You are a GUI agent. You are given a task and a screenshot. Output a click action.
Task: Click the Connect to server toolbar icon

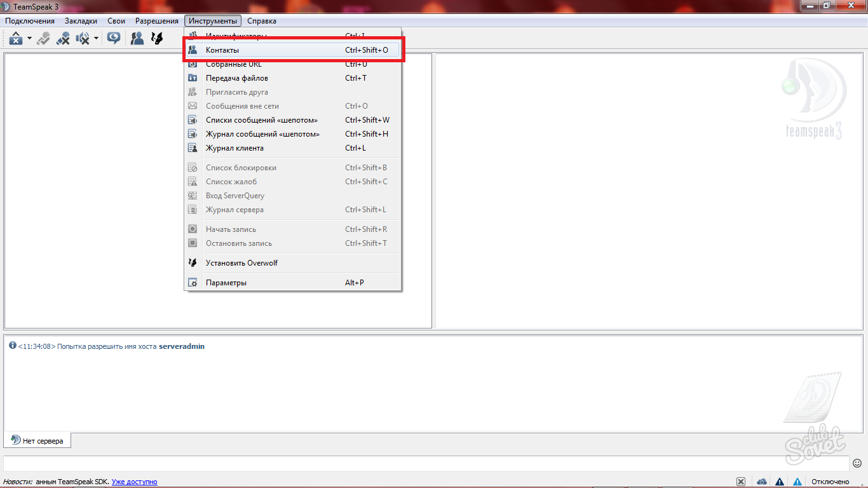point(16,38)
